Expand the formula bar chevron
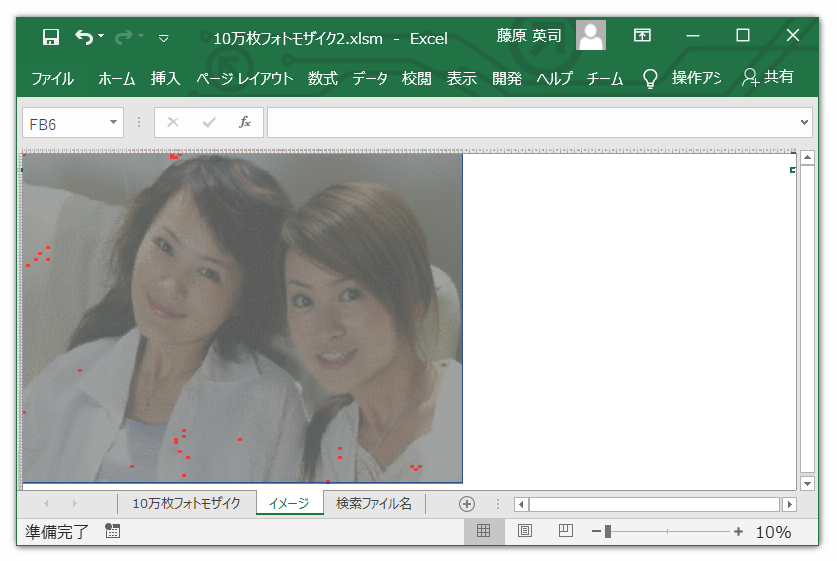The image size is (837, 561). point(804,122)
